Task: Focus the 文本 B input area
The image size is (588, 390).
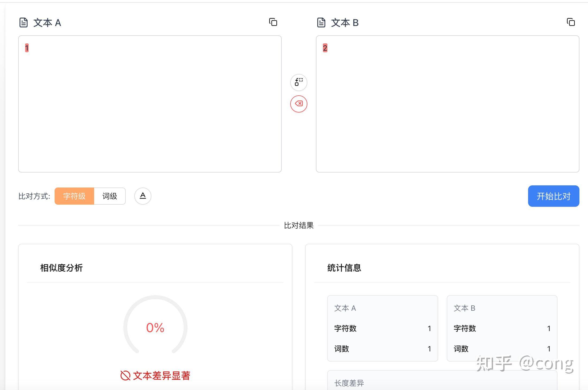Action: point(448,104)
